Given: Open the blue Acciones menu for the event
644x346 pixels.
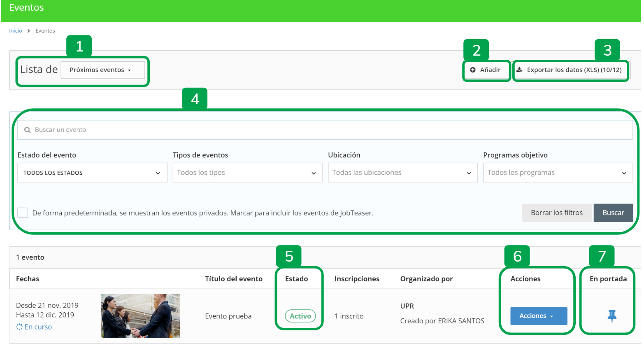Looking at the screenshot, I should point(538,316).
